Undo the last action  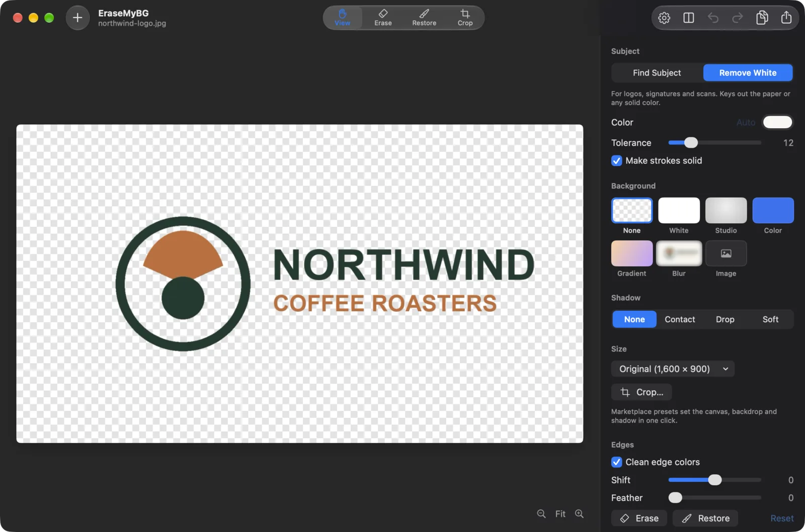coord(713,18)
